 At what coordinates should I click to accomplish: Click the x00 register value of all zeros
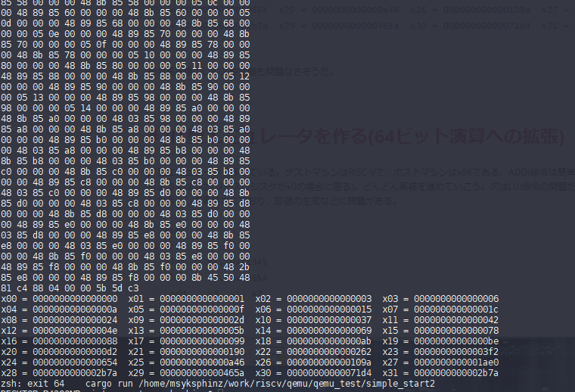click(75, 299)
